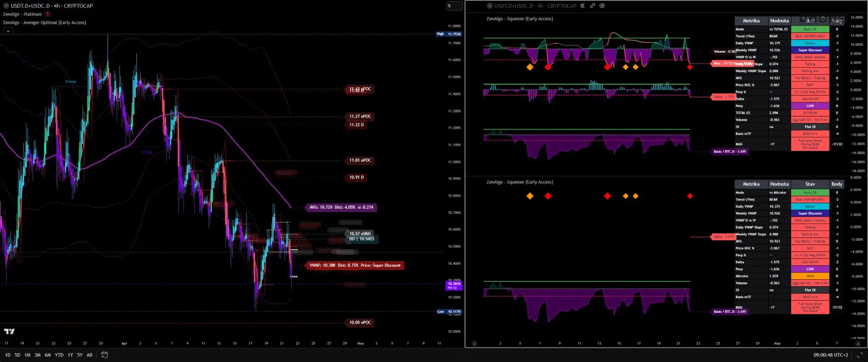
Task: Click lower pane Basis / BTC.D: -3.695 label
Action: tap(729, 311)
